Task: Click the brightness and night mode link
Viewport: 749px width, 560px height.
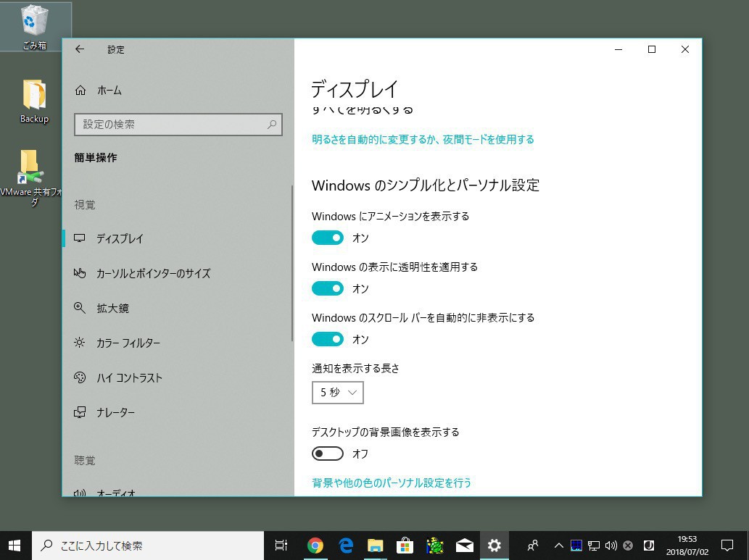Action: [x=423, y=139]
